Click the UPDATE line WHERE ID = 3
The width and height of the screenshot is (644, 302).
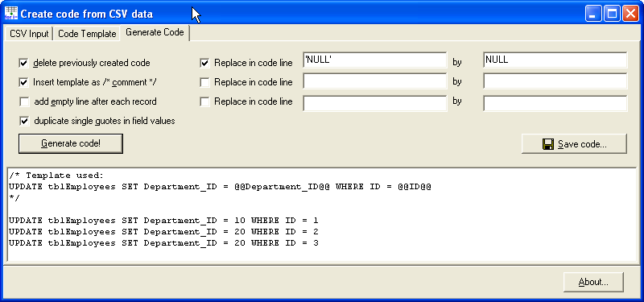tap(163, 243)
